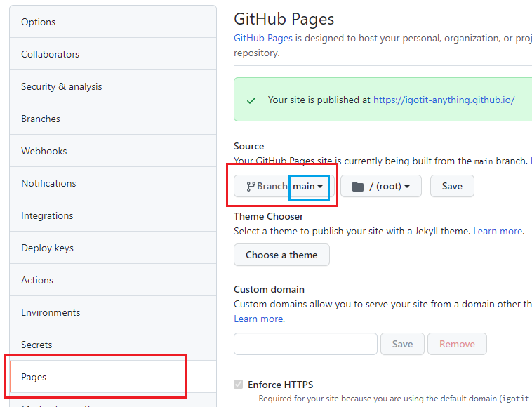
Task: Click the custom domain input field
Action: 305,344
